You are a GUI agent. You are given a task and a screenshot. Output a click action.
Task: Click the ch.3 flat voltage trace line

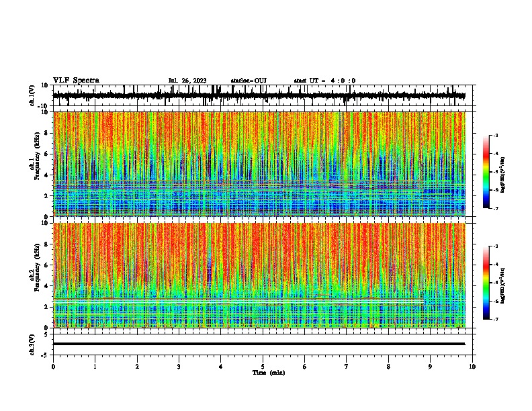[x=259, y=344]
